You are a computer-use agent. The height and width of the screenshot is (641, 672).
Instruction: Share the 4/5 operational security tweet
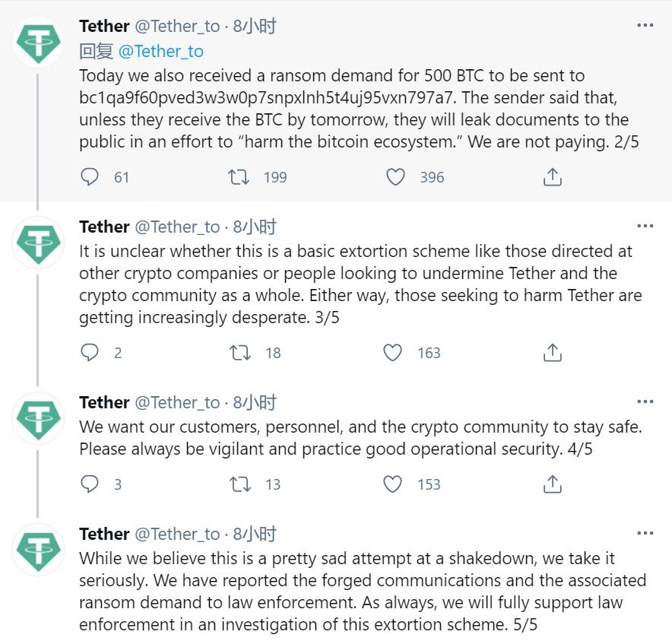553,484
